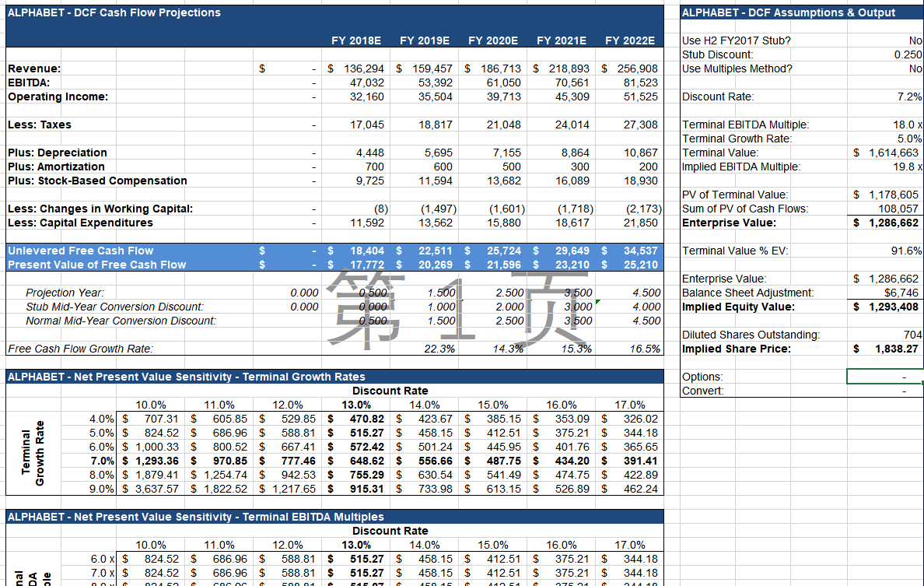The height and width of the screenshot is (586, 924).
Task: Select Balance Sheet Adjustment value $6,746
Action: point(901,293)
